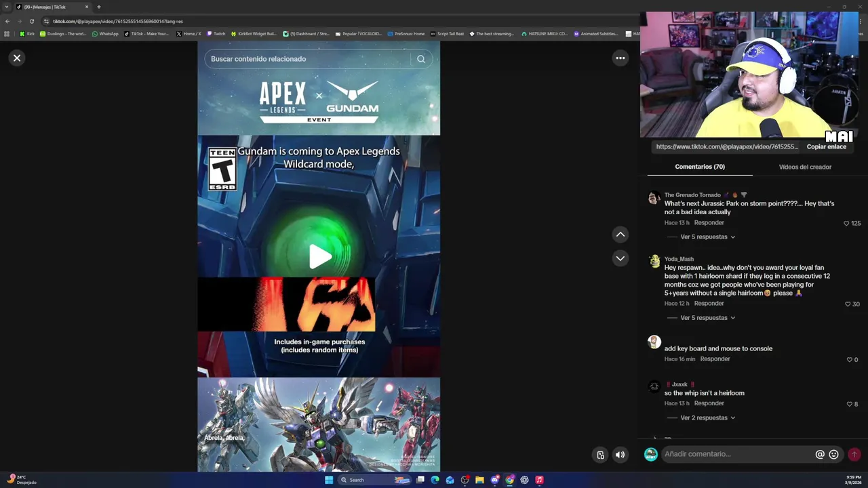The width and height of the screenshot is (868, 488).
Task: Close the TikTok video viewer with the X
Action: click(17, 58)
